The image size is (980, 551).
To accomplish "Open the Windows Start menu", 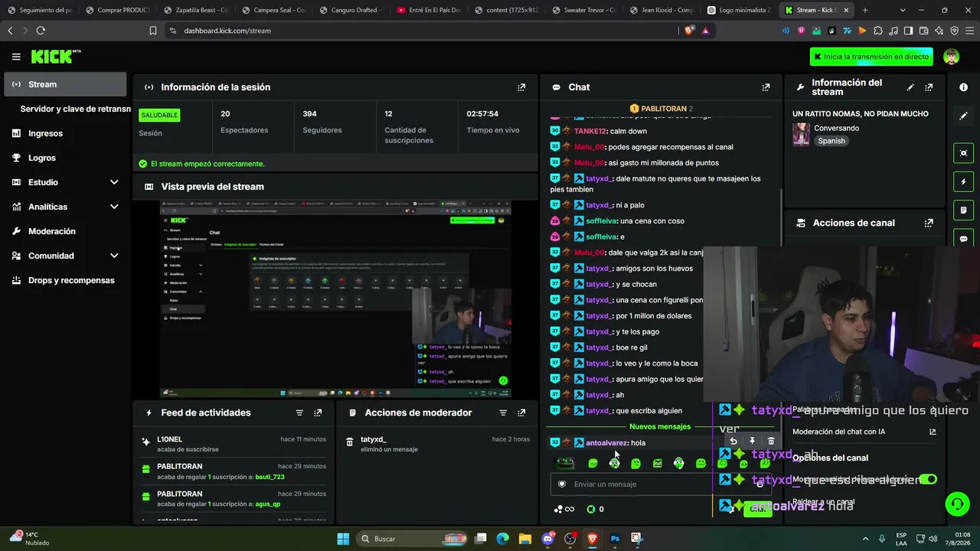I will 343,539.
